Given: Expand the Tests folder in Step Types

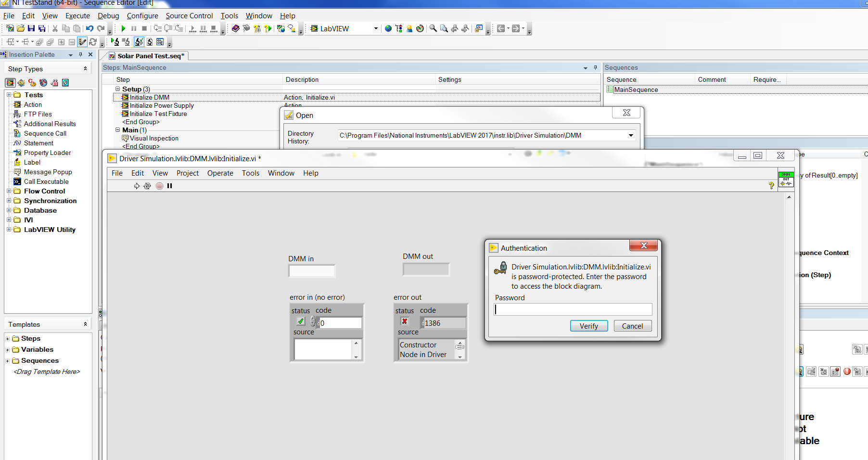Looking at the screenshot, I should (x=9, y=95).
